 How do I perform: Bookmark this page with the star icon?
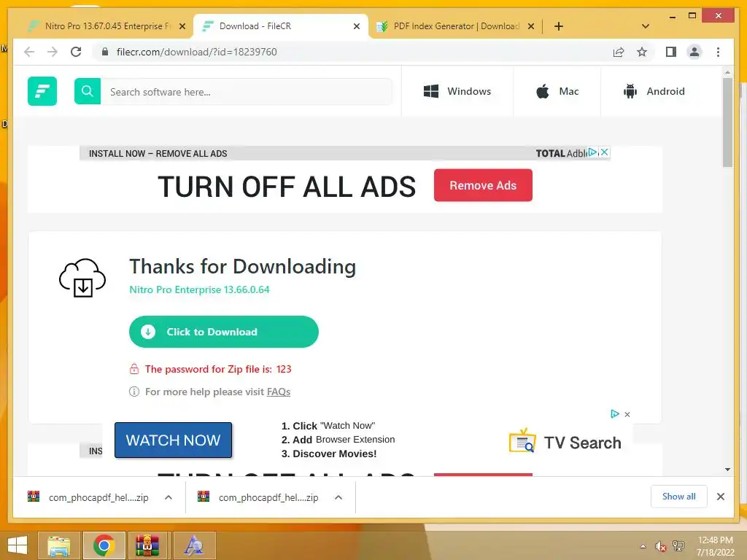point(642,52)
